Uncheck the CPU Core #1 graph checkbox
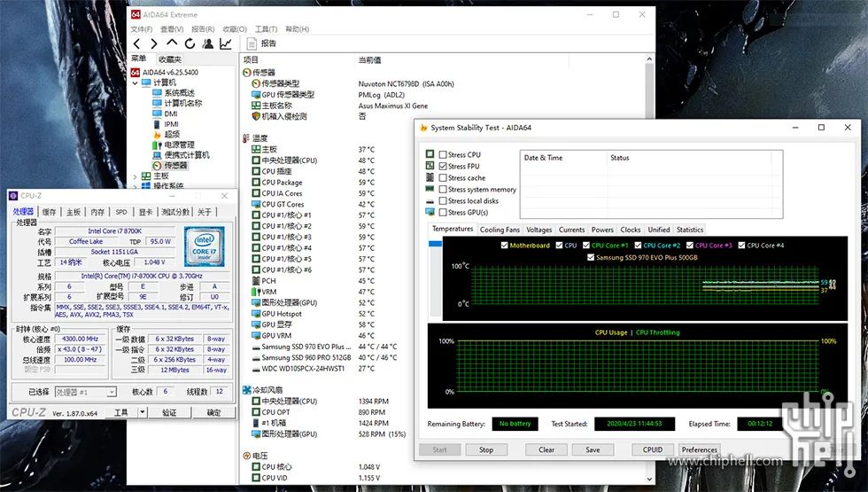The image size is (868, 492). coord(585,245)
